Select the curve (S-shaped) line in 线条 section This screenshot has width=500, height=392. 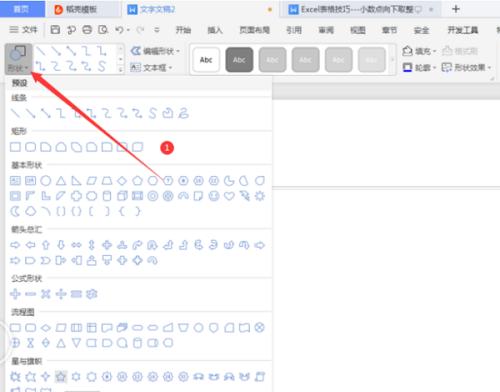click(152, 113)
